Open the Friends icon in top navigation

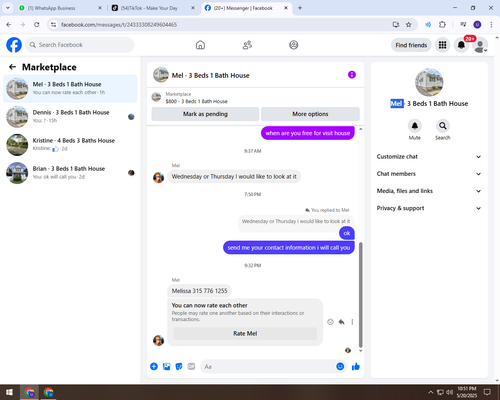tap(247, 45)
